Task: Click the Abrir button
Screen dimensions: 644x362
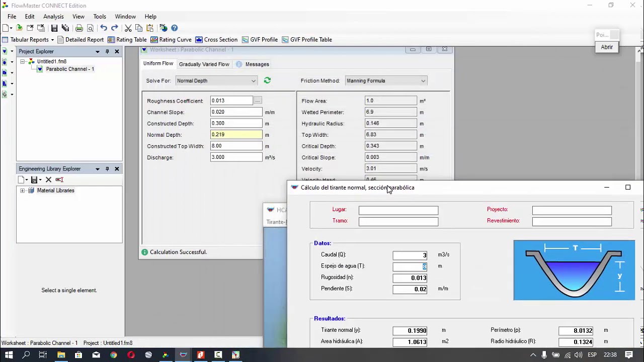Action: click(x=607, y=47)
